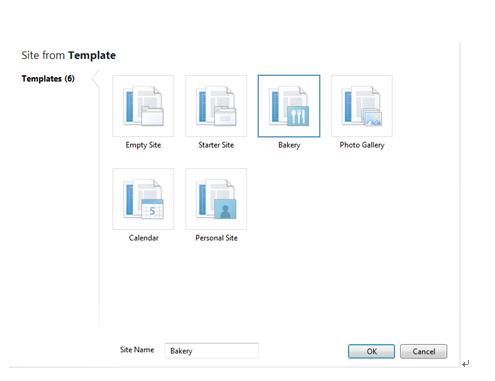Click the 'Bakery' label under selected template
The height and width of the screenshot is (381, 495).
[289, 145]
